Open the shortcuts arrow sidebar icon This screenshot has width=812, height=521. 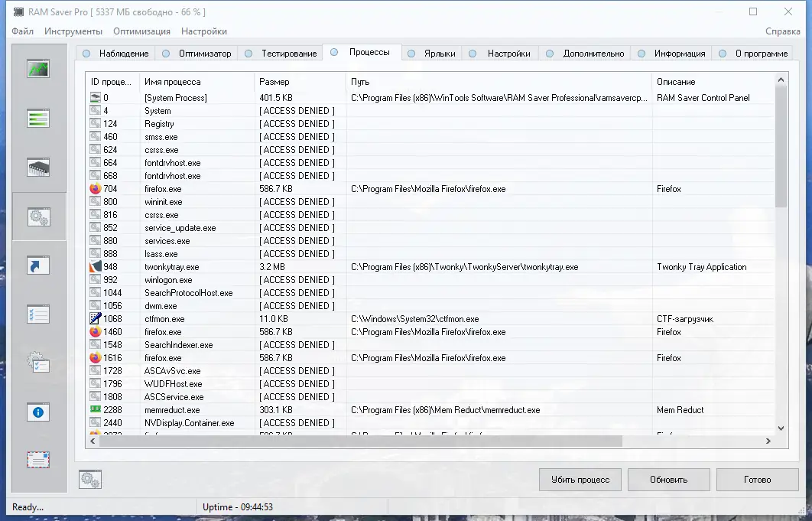[x=38, y=265]
